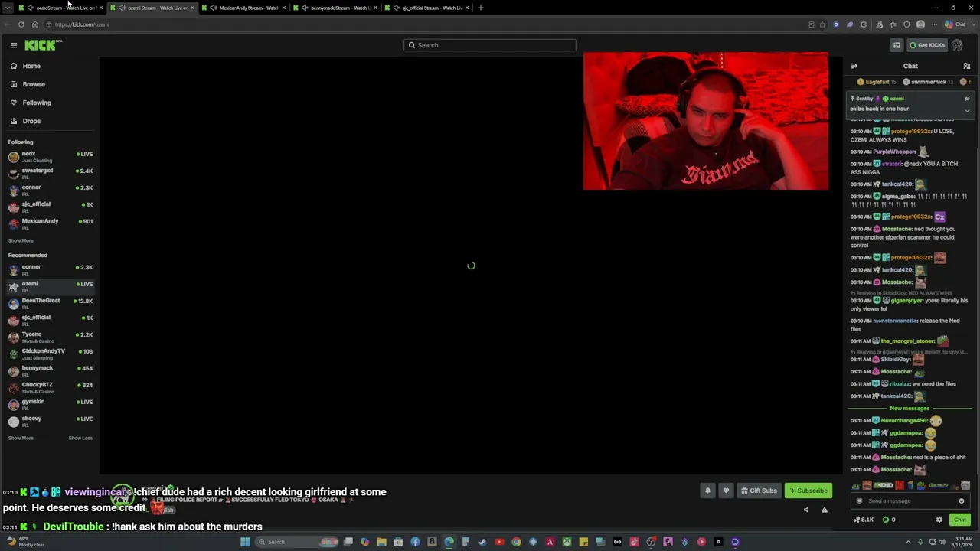
Task: Reload the page
Action: click(21, 24)
